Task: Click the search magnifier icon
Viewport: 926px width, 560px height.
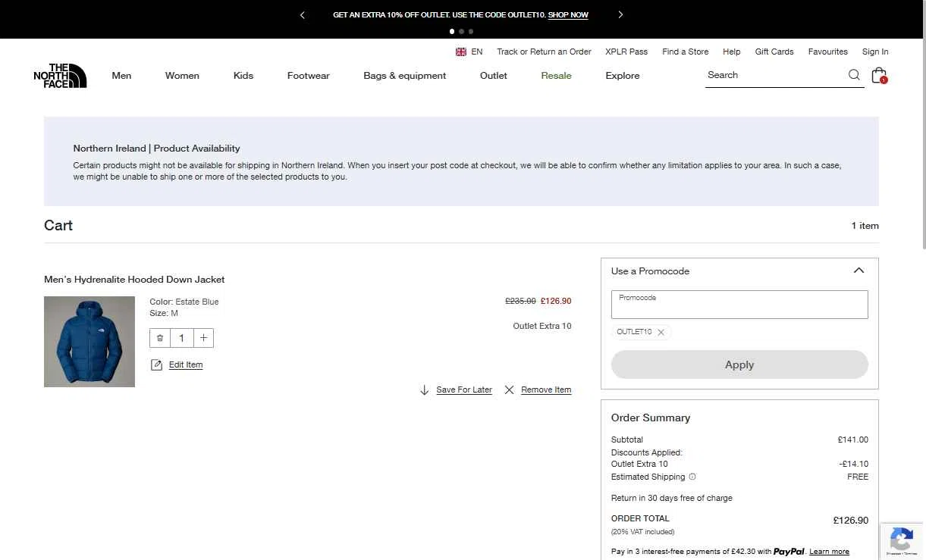Action: click(x=854, y=75)
